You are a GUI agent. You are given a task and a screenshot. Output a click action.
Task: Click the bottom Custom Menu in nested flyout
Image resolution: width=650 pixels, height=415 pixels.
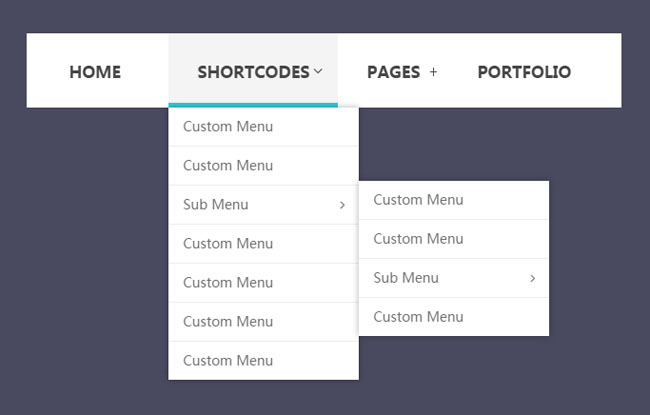(418, 317)
